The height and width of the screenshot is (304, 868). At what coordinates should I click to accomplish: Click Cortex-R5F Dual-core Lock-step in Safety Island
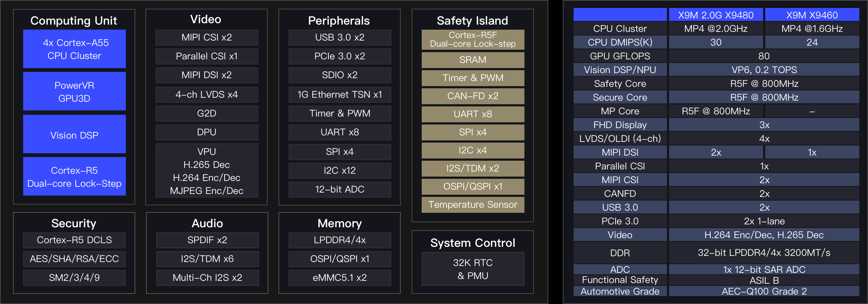coord(473,40)
